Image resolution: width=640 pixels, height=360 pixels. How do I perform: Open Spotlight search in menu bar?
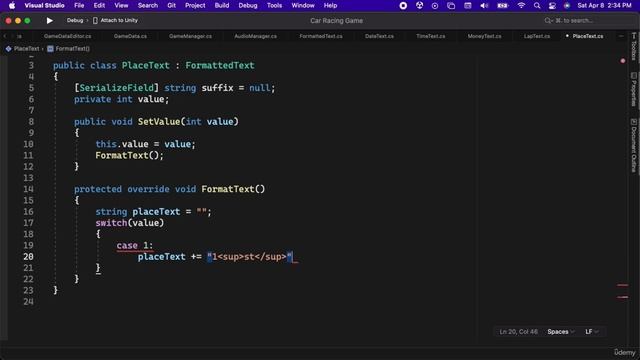(537, 6)
